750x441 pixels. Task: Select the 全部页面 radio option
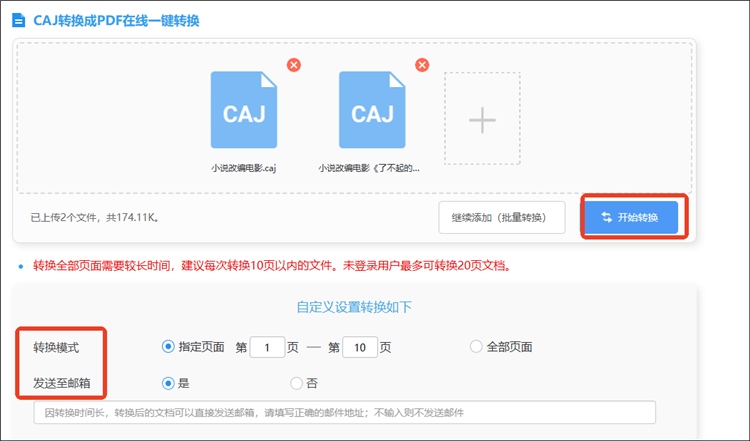point(476,346)
